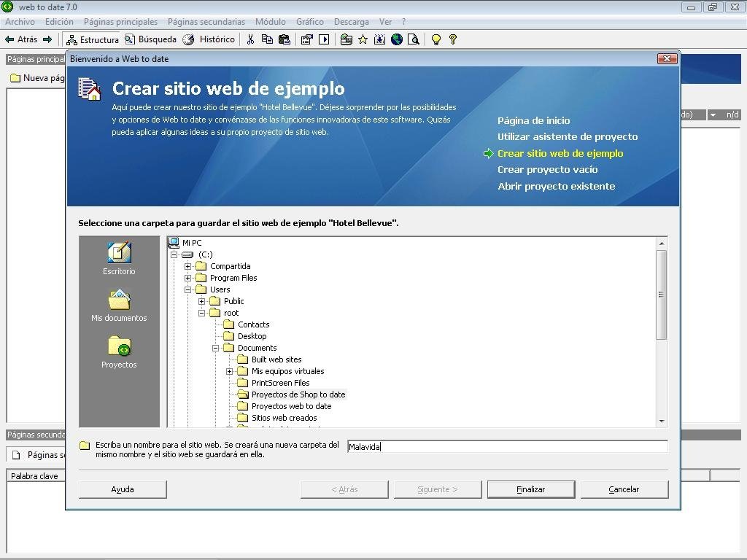Open the Gráfico menu
Image resolution: width=747 pixels, height=560 pixels.
click(x=309, y=22)
